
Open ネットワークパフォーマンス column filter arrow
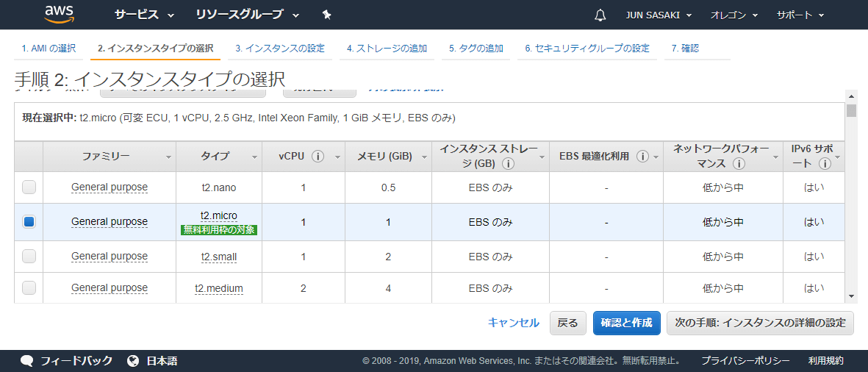(775, 158)
